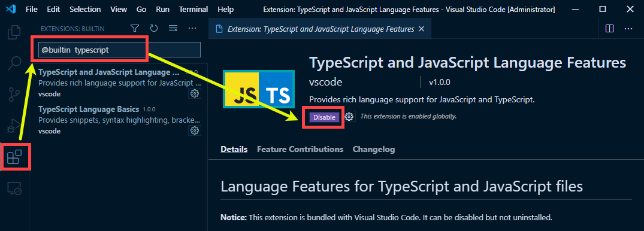Open the Go menu

tap(141, 9)
